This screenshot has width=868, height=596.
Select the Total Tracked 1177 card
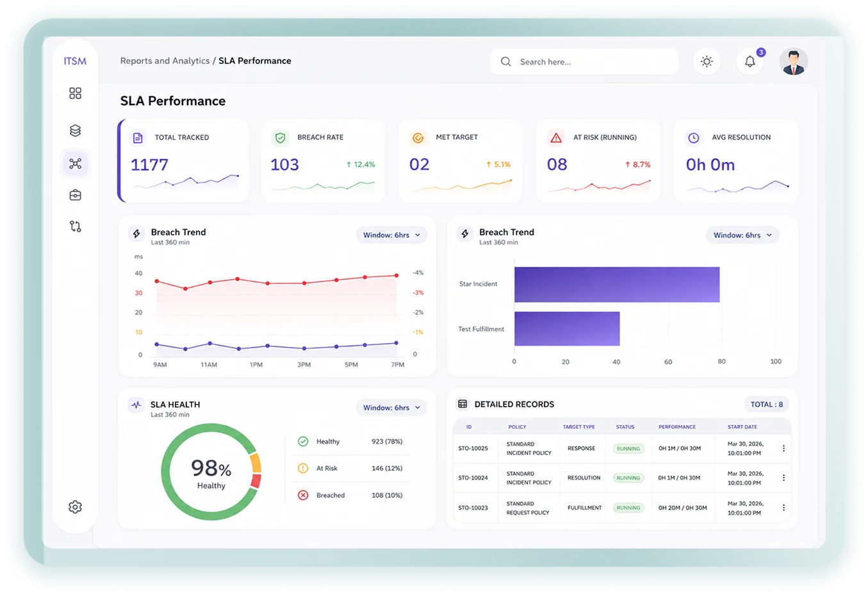(x=183, y=161)
